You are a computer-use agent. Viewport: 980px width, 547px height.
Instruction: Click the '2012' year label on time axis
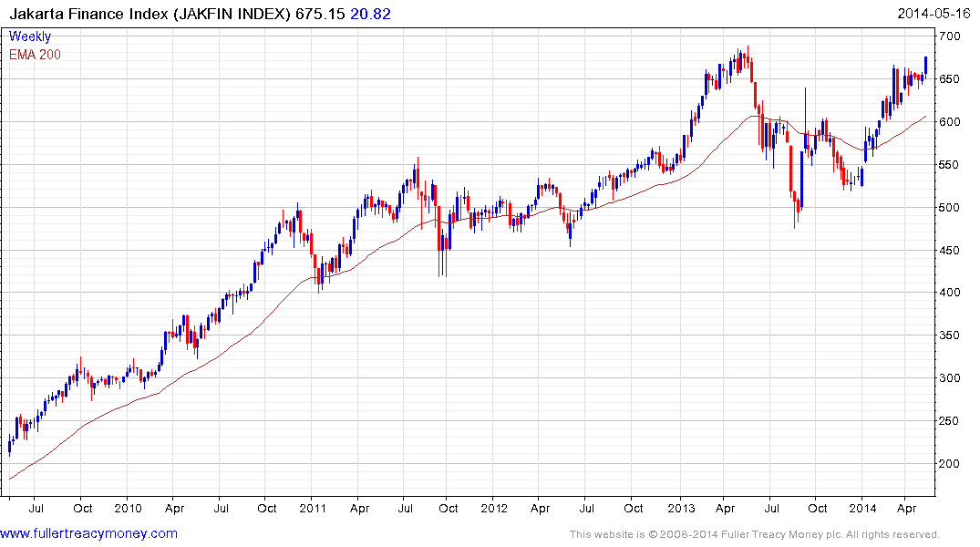click(x=494, y=508)
